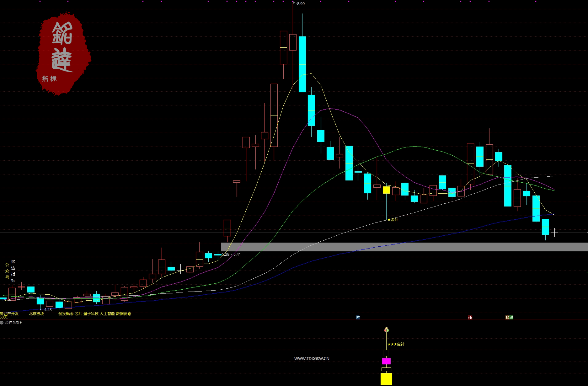Click the 8.90 highest price label
588x386 pixels.
[x=301, y=4]
